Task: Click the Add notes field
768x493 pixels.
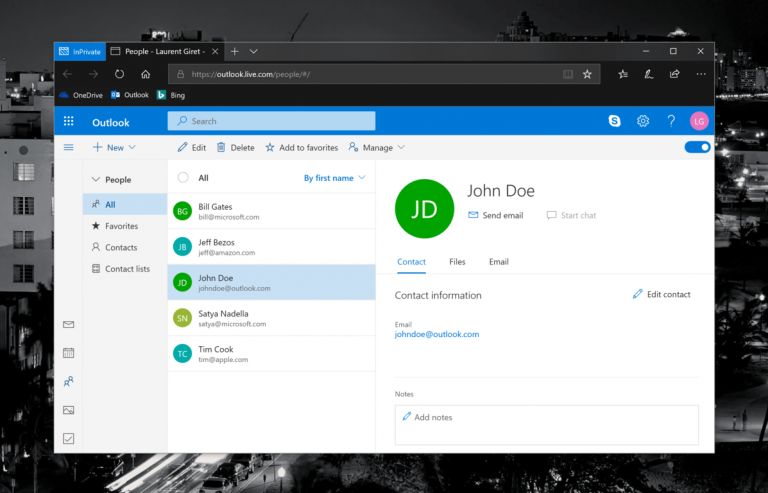Action: point(547,425)
